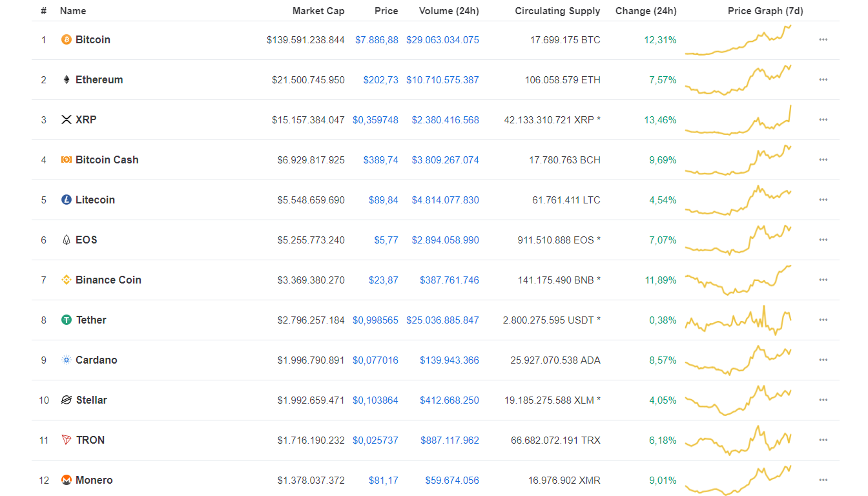
Task: Select Tether's 0,38% change value
Action: (663, 320)
